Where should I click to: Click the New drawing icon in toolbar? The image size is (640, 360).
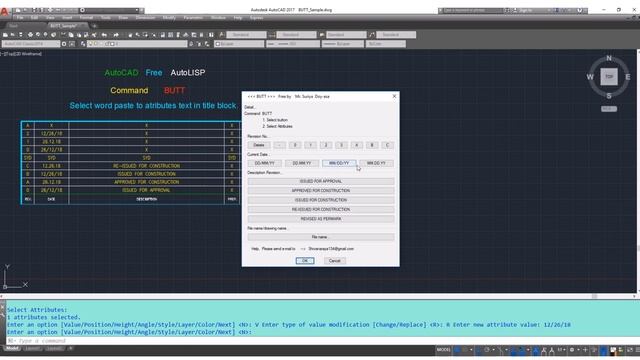(5, 35)
